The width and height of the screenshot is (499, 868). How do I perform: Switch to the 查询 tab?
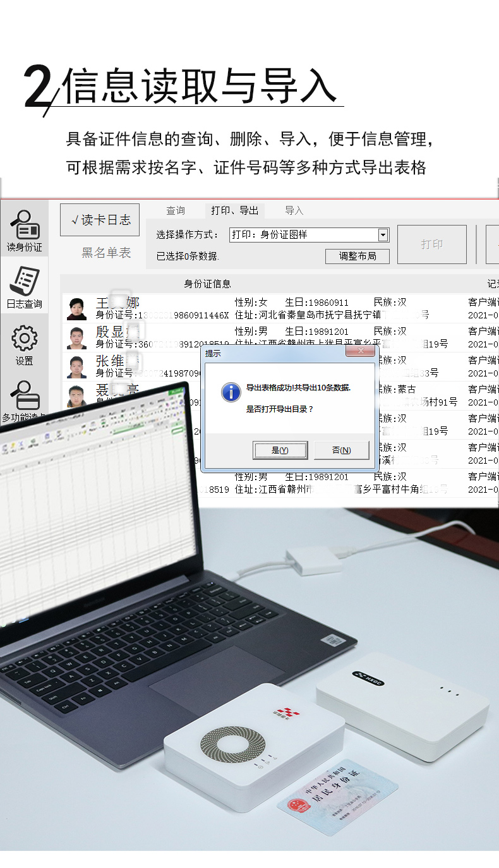point(176,210)
